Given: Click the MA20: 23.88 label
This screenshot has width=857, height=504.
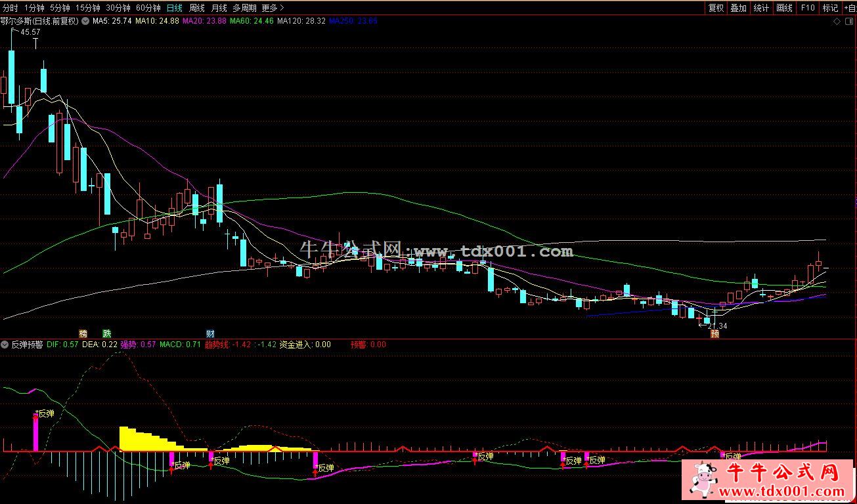Looking at the screenshot, I should (x=204, y=21).
